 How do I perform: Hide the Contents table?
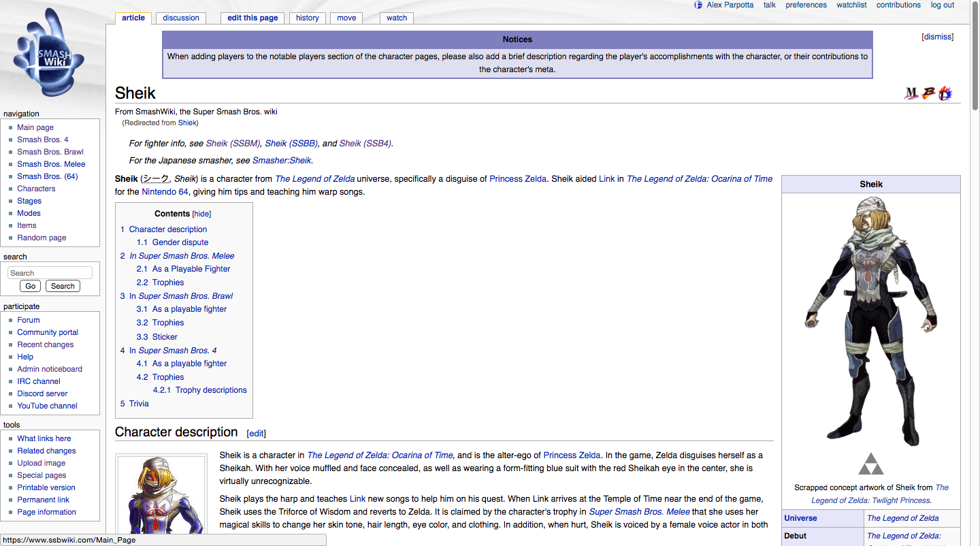pos(201,214)
